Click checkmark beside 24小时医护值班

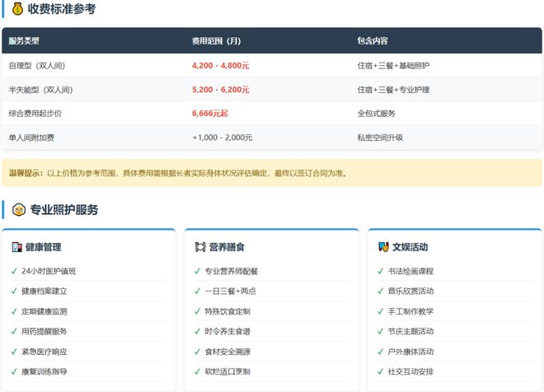(x=14, y=271)
